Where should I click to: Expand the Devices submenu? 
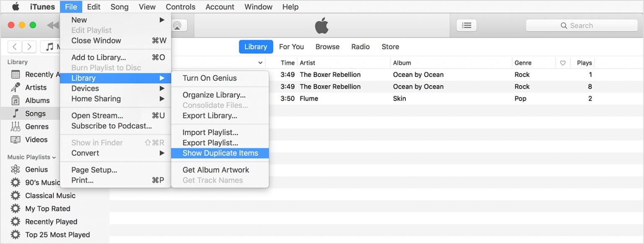click(x=85, y=88)
